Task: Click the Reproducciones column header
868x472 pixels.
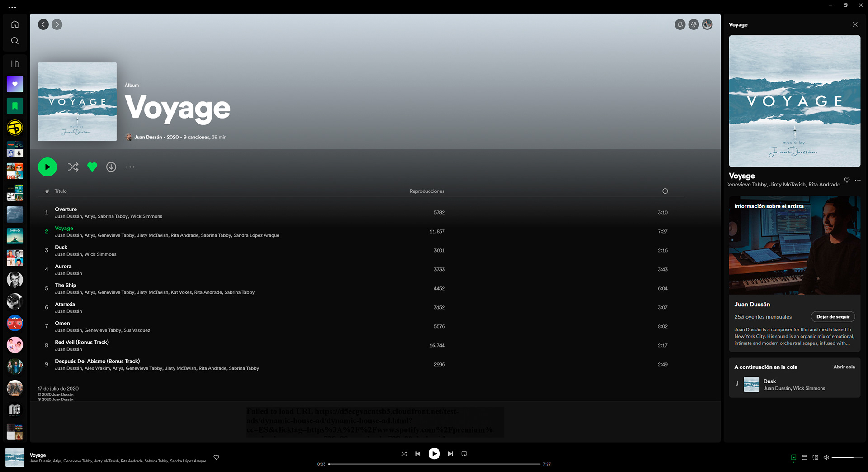Action: coord(427,191)
